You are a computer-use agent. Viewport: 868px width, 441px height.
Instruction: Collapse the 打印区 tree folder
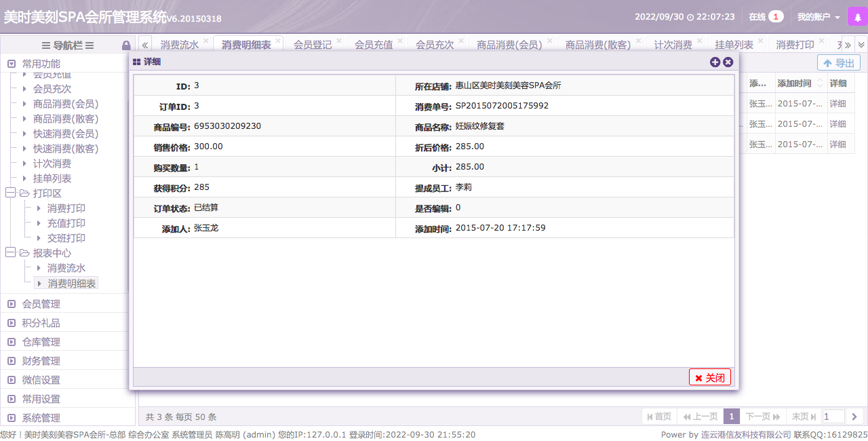[10, 193]
